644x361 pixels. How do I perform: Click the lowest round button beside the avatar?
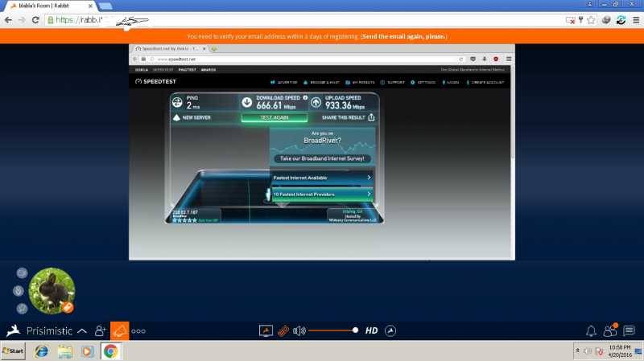click(x=22, y=309)
